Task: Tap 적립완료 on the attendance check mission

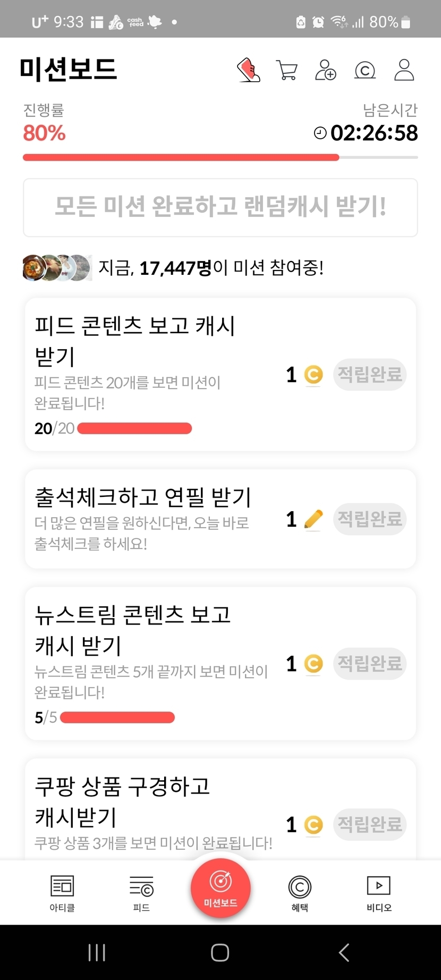Action: coord(370,519)
